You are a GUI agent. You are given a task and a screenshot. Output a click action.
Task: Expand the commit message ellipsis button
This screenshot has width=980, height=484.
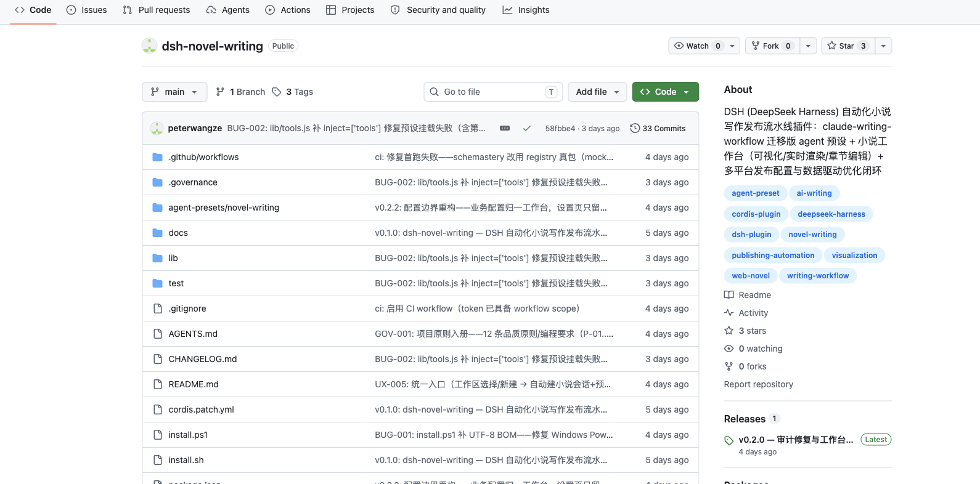[505, 128]
